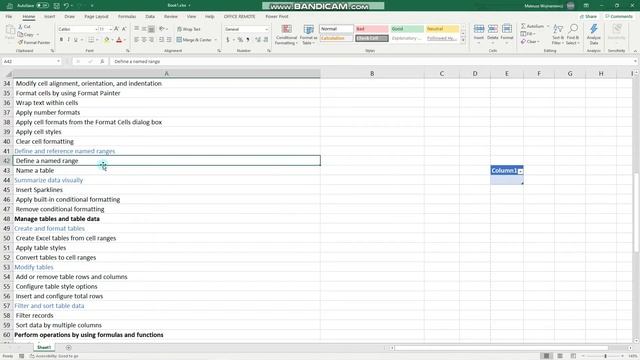Open the Data ribbon tab
Screen dimensions: 640x360
[x=150, y=16]
